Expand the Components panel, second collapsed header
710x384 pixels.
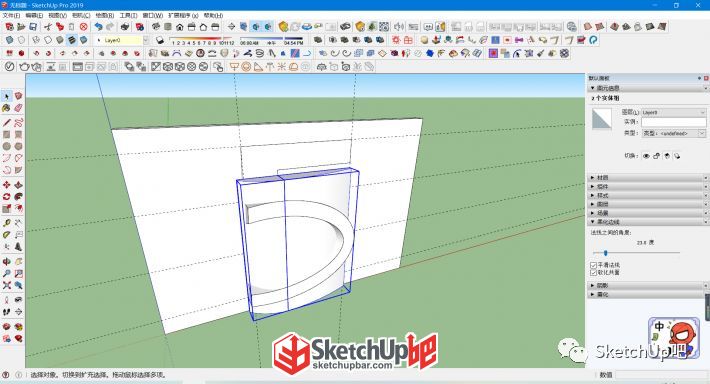click(x=648, y=186)
